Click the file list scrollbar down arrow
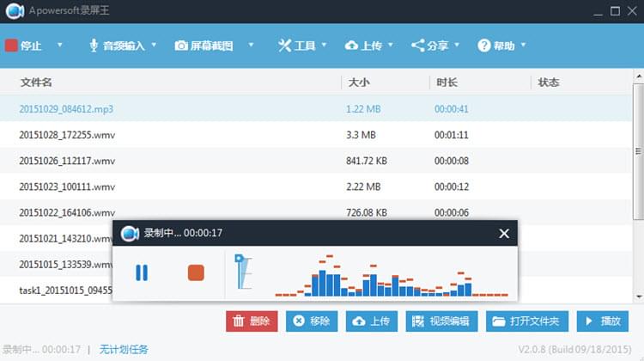Image resolution: width=644 pixels, height=361 pixels. (x=639, y=296)
